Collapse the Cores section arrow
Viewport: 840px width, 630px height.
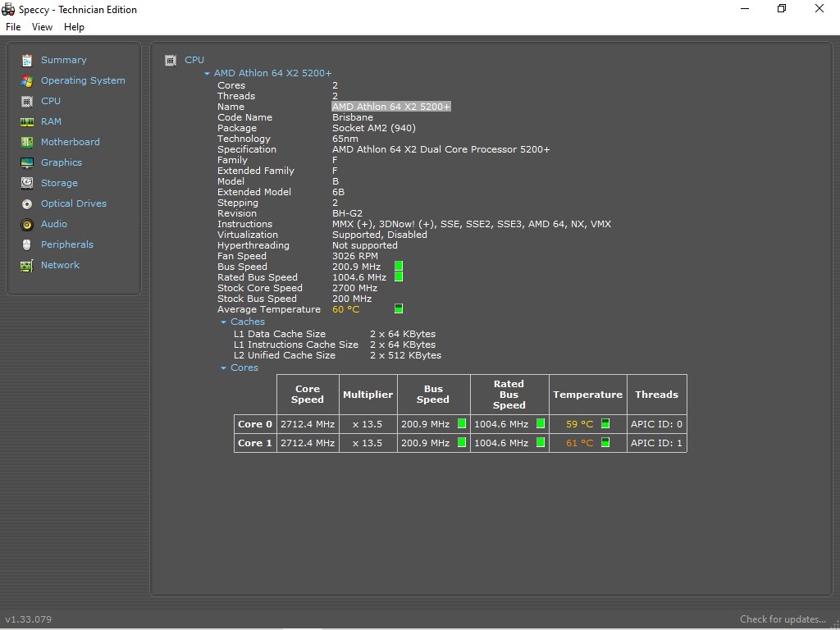pyautogui.click(x=223, y=368)
